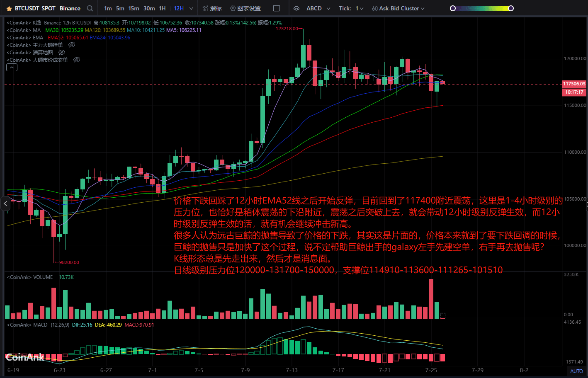Click the BTCUSDT_SPOT Binance symbol name
The height and width of the screenshot is (378, 588).
[48, 8]
